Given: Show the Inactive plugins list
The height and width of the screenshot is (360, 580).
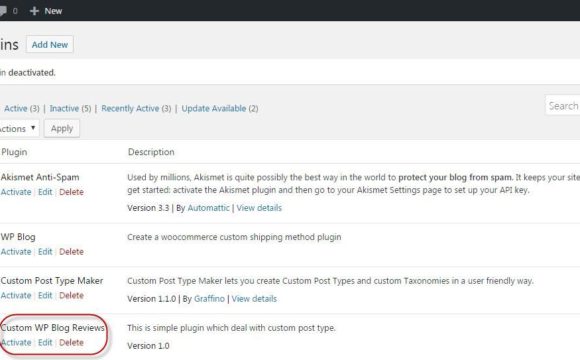Looking at the screenshot, I should pos(64,108).
